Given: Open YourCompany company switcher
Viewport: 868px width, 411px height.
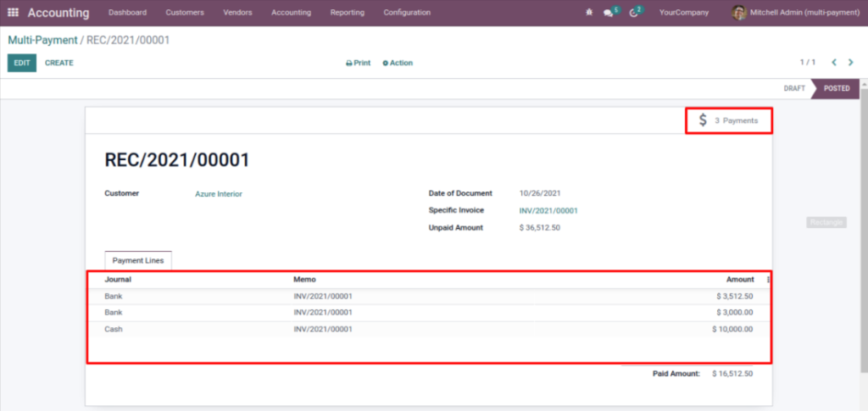Looking at the screenshot, I should click(684, 12).
